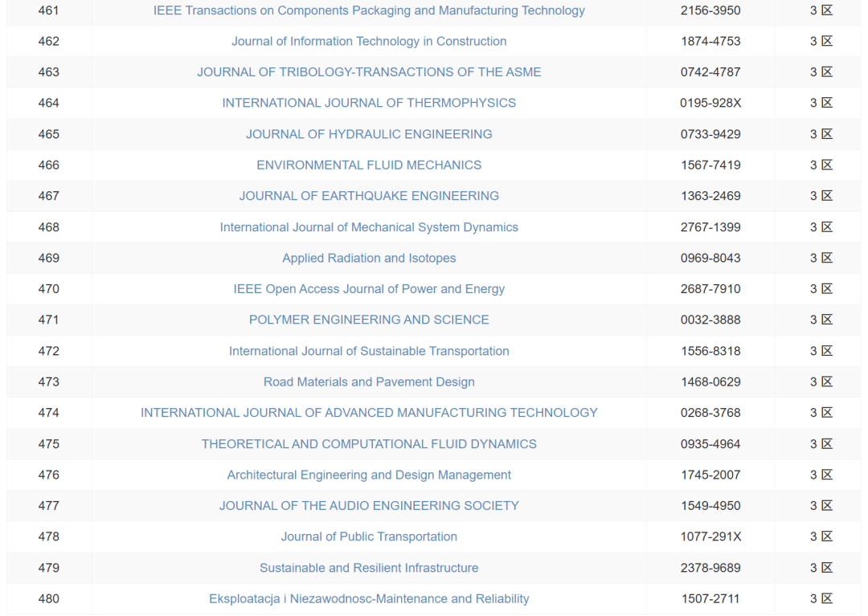Open INTERNATIONAL JOURNAL OF THERMOPHYSICS link
Screen dimensions: 868x616
coord(369,104)
